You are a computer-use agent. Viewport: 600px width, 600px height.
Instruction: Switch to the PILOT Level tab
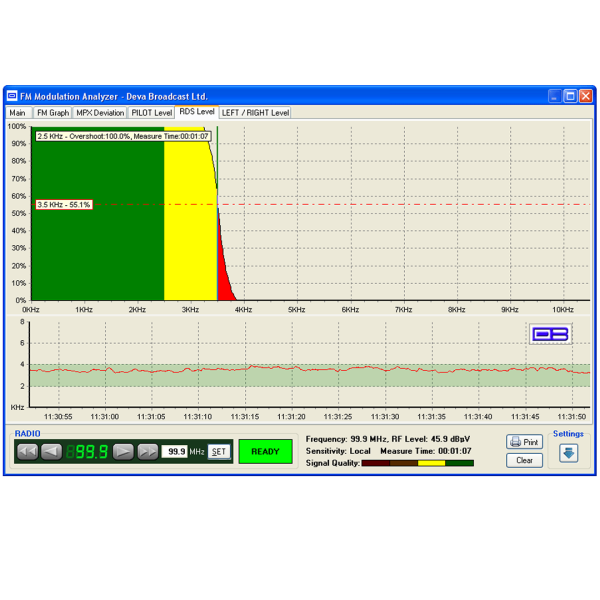click(152, 113)
